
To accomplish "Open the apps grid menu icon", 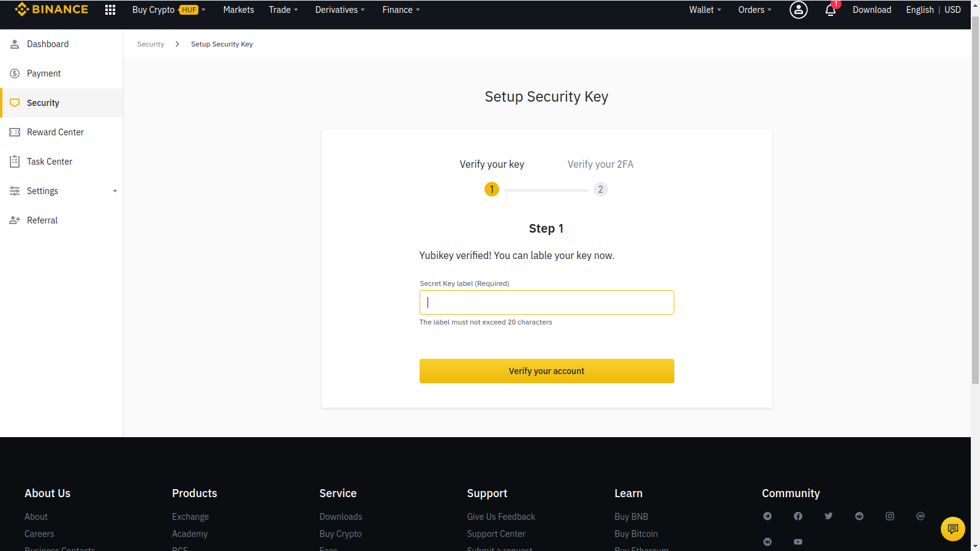I will click(x=110, y=10).
